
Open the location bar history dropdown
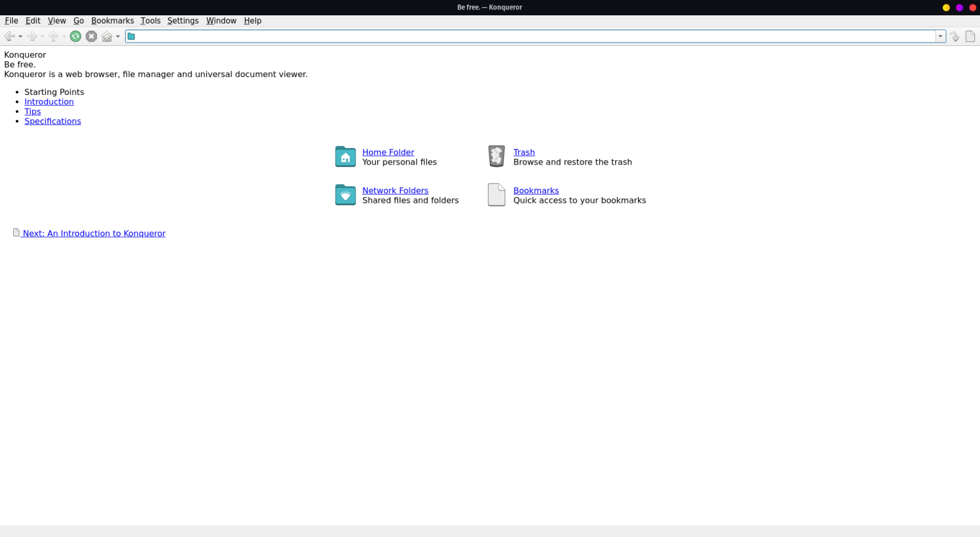click(940, 36)
